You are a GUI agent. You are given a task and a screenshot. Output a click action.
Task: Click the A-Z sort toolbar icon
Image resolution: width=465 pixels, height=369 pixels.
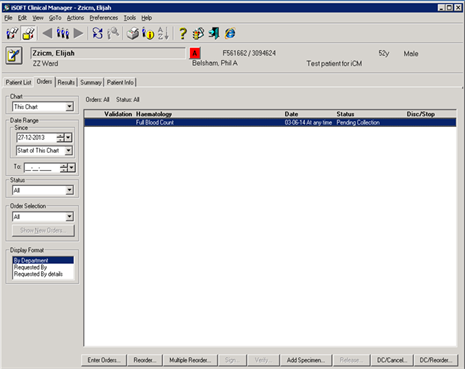(163, 33)
